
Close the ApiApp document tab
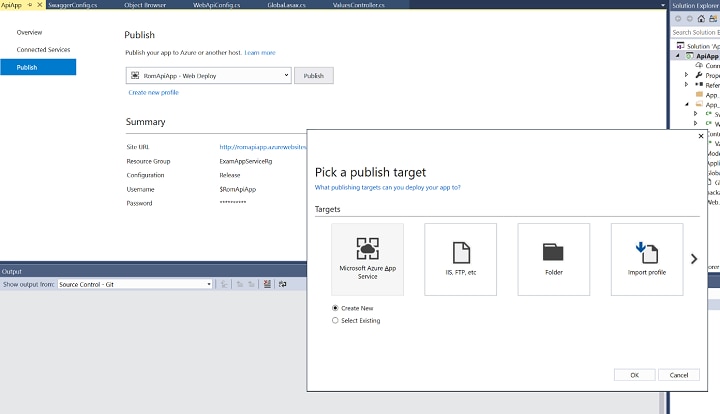click(39, 5)
